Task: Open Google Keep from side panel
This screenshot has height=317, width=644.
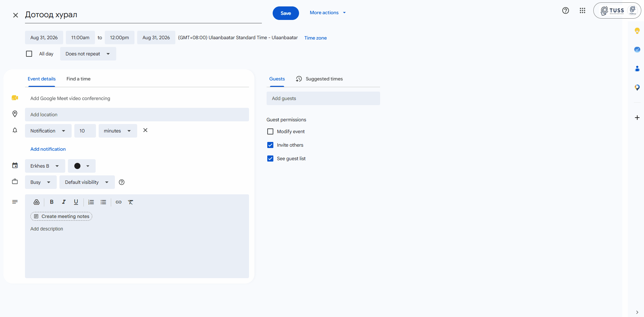Action: click(x=637, y=31)
